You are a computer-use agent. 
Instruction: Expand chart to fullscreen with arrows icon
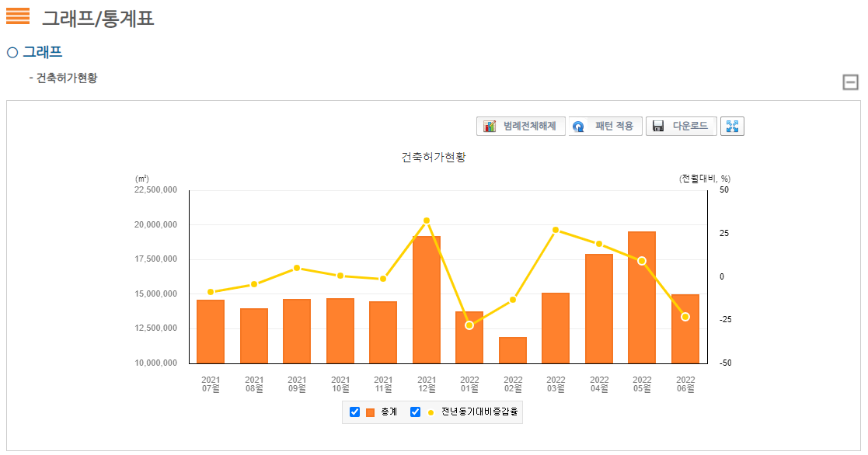pos(732,126)
